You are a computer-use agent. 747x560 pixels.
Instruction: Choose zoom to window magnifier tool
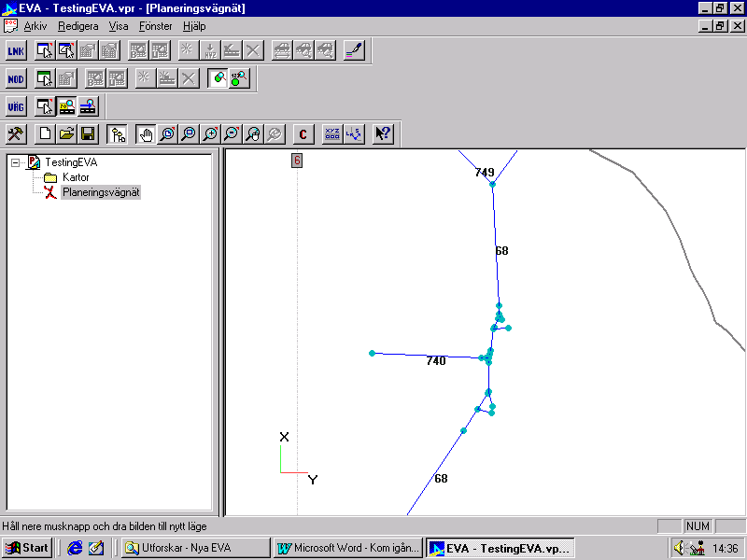tap(167, 134)
